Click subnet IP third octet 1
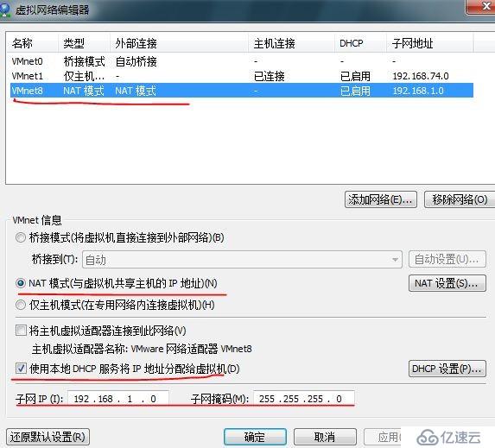The width and height of the screenshot is (495, 448). 130,399
